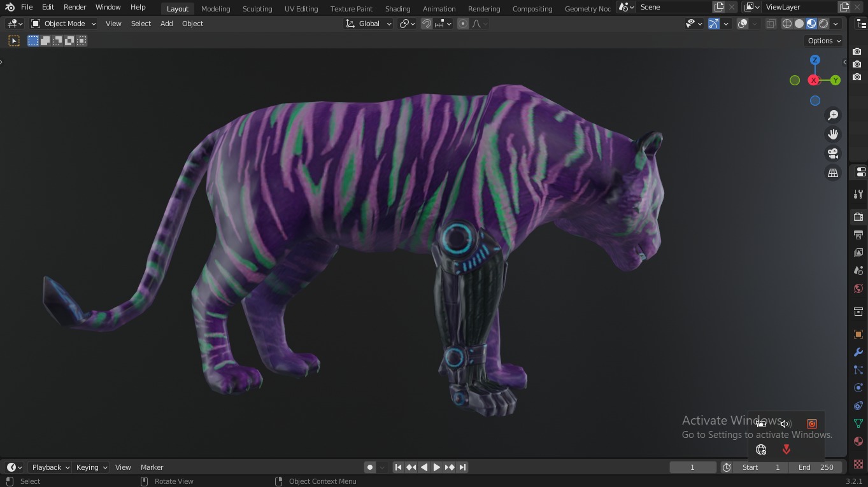Open the Render menu
This screenshot has width=868, height=487.
[x=75, y=7]
